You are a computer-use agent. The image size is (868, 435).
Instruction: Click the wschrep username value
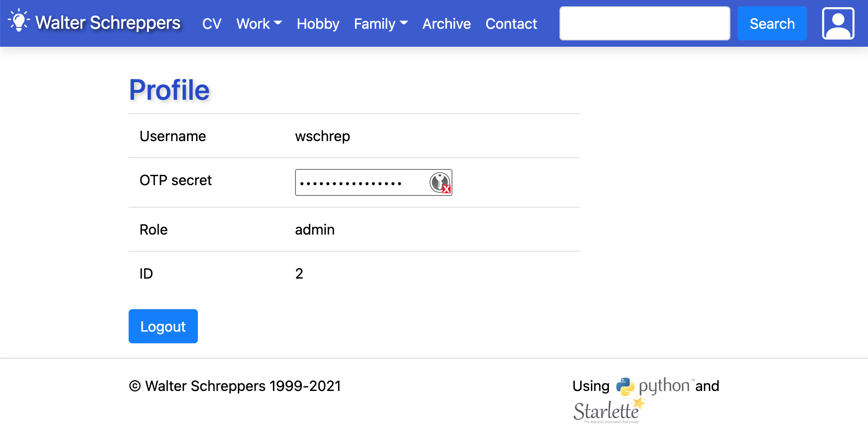point(322,136)
